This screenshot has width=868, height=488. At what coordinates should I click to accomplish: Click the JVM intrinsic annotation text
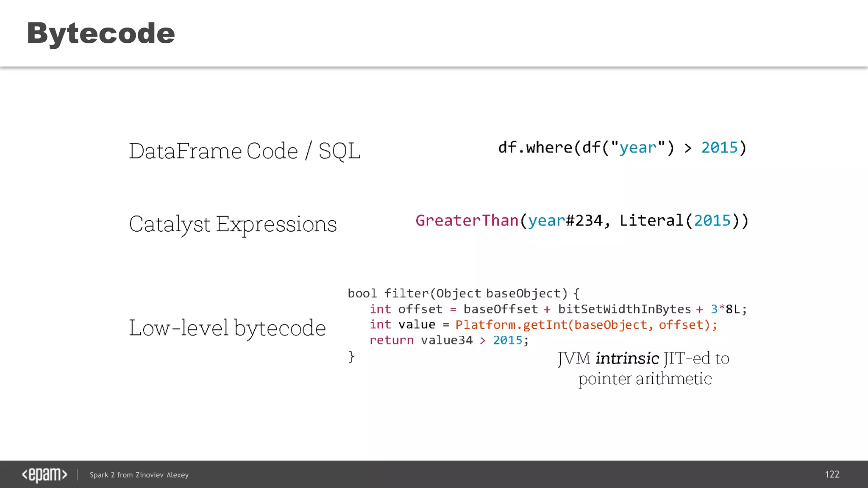pyautogui.click(x=643, y=359)
